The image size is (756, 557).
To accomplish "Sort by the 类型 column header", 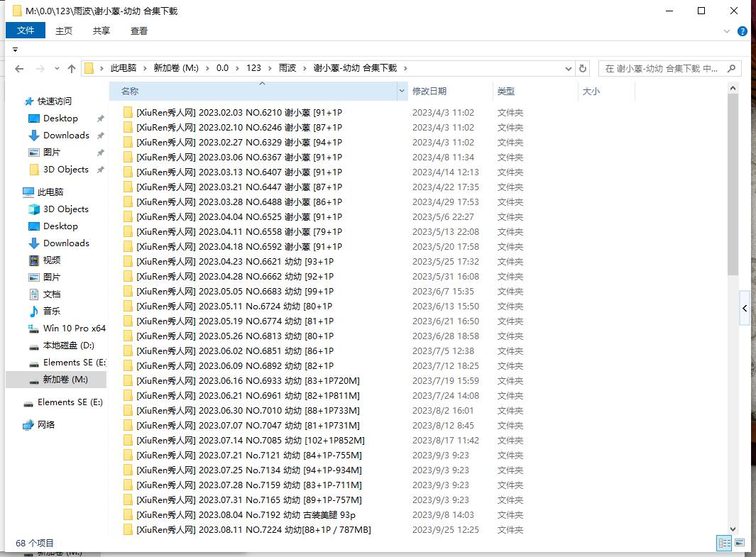I will pyautogui.click(x=535, y=91).
